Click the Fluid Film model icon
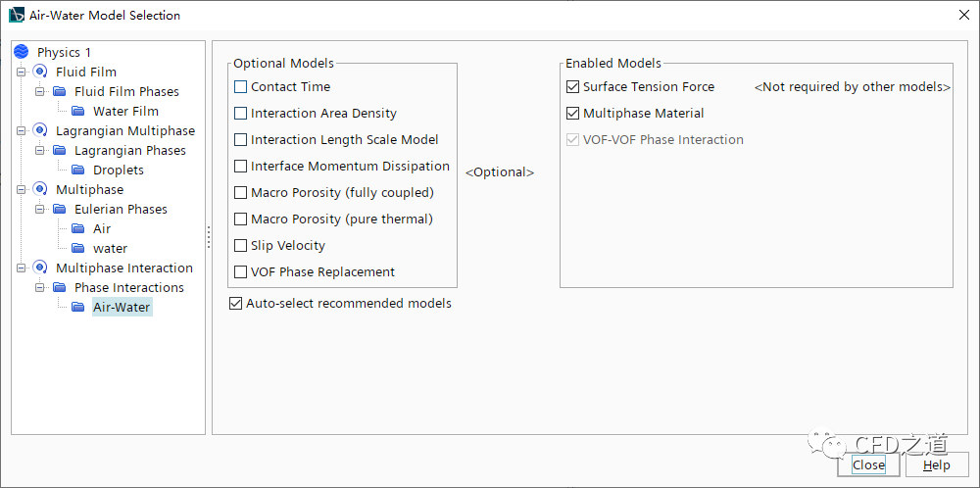This screenshot has height=488, width=980. pyautogui.click(x=40, y=72)
